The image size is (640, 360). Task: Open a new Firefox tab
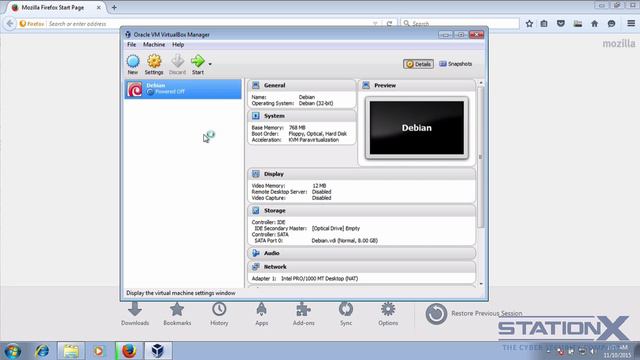pos(114,7)
